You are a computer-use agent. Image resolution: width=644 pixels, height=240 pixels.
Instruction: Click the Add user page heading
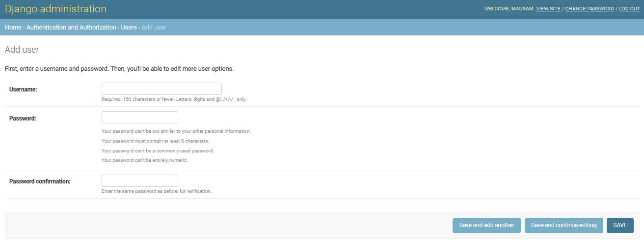tap(22, 50)
